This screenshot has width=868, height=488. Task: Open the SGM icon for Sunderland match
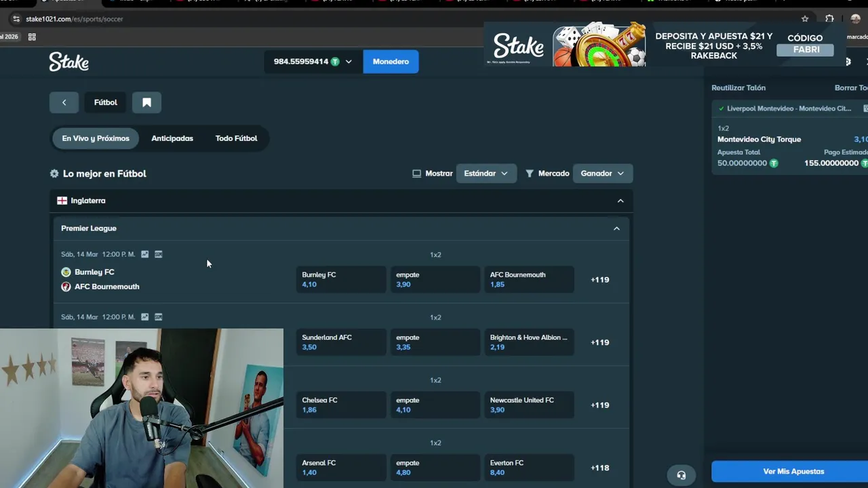click(x=158, y=317)
